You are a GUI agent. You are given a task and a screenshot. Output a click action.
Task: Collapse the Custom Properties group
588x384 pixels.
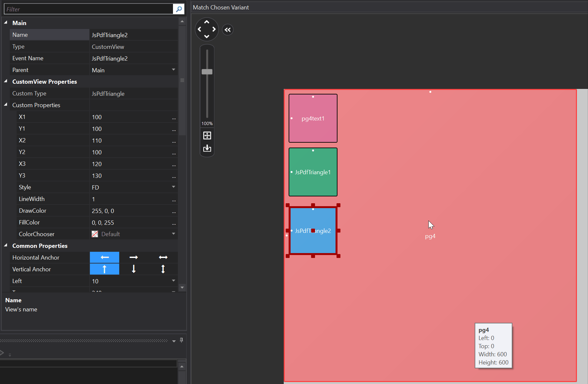(x=6, y=105)
